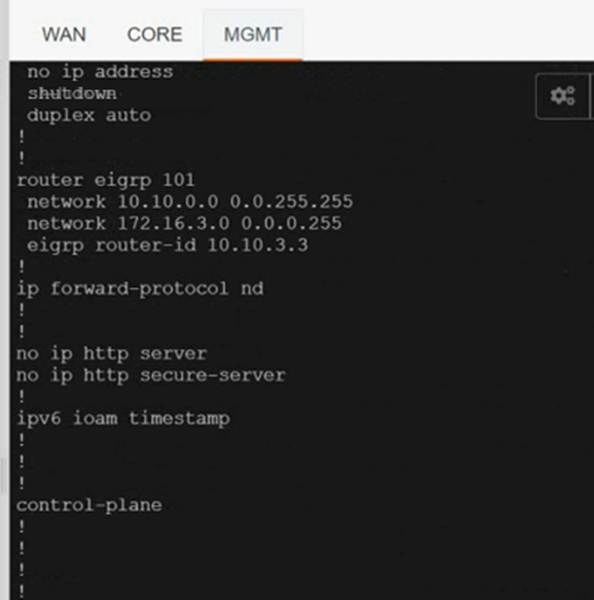
Task: Click the 'no ip address' line
Action: (100, 72)
